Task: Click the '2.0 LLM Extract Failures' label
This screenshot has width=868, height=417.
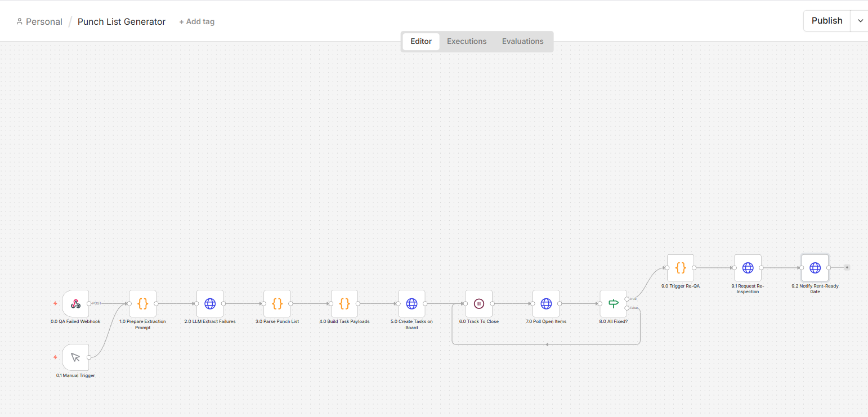Action: [210, 322]
